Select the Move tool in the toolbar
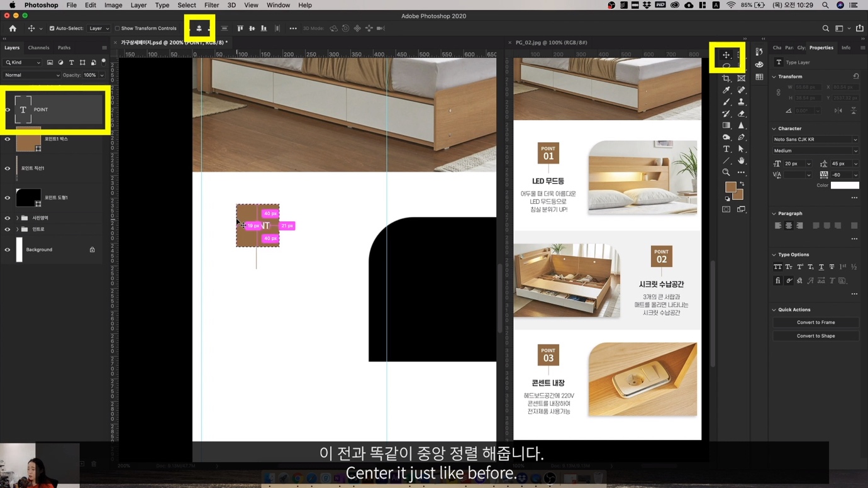 726,55
